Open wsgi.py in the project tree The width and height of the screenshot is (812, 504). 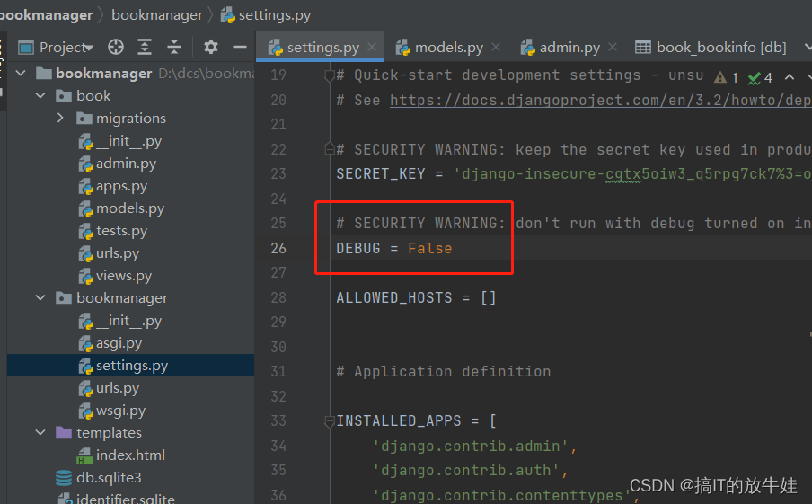[112, 411]
